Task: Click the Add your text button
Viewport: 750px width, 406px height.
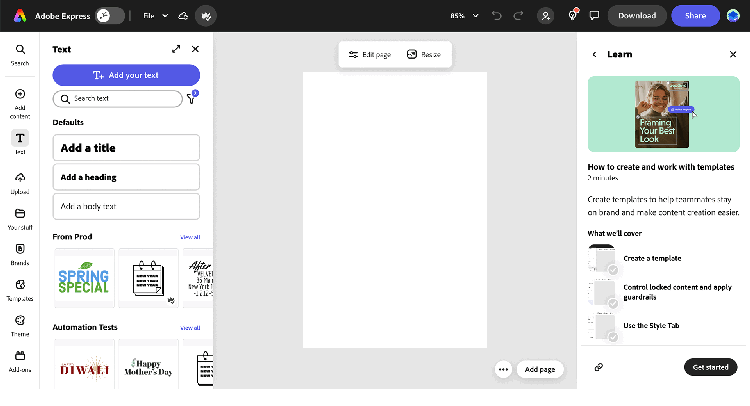Action: pos(126,75)
